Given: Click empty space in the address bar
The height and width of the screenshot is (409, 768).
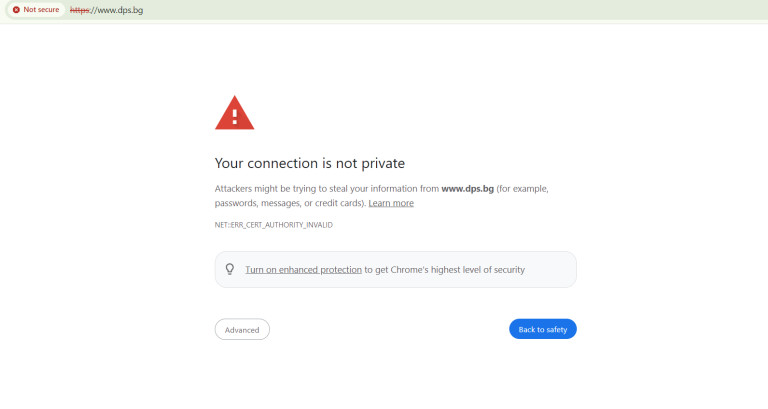Looking at the screenshot, I should (x=450, y=10).
